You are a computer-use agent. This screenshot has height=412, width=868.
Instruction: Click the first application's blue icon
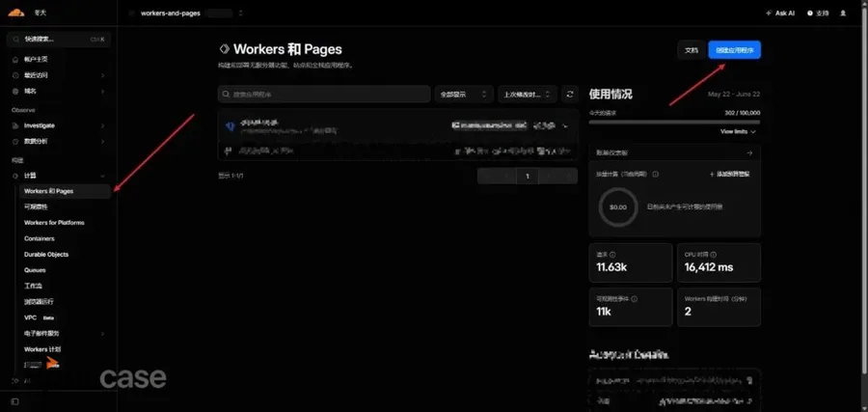pos(230,126)
